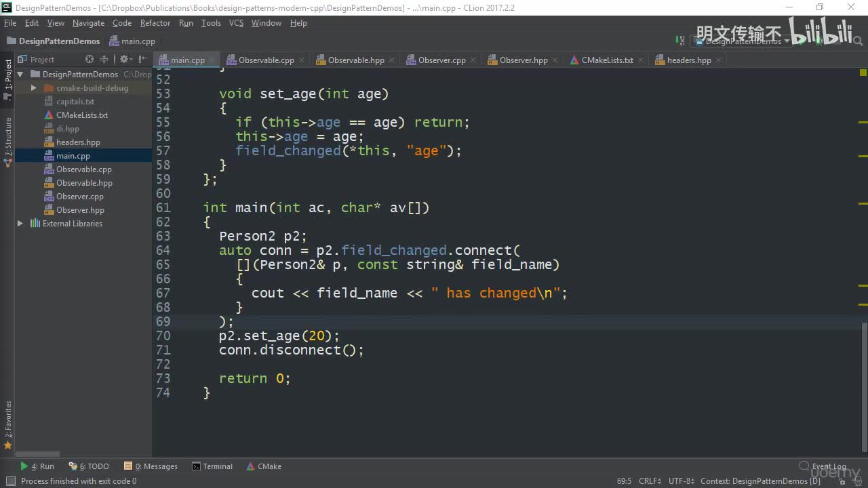Screen dimensions: 868x488
Task: Switch to the Observer.cpp editor tab
Action: [441, 60]
